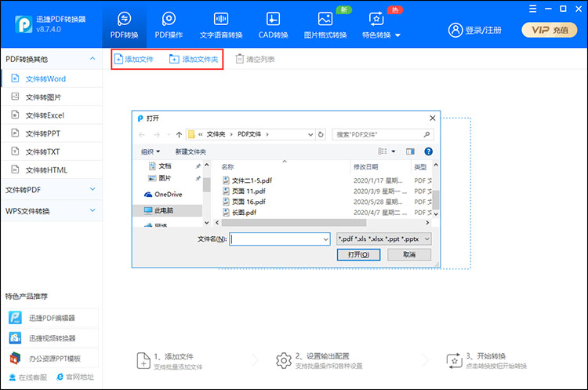Select 文件转Excel in sidebar
Image resolution: width=588 pixels, height=390 pixels.
pos(52,115)
